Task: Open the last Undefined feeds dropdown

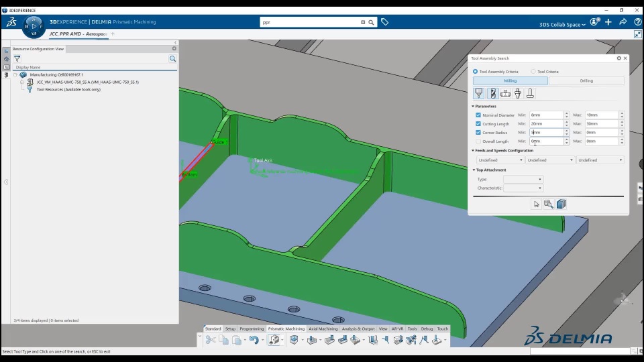Action: pyautogui.click(x=600, y=160)
